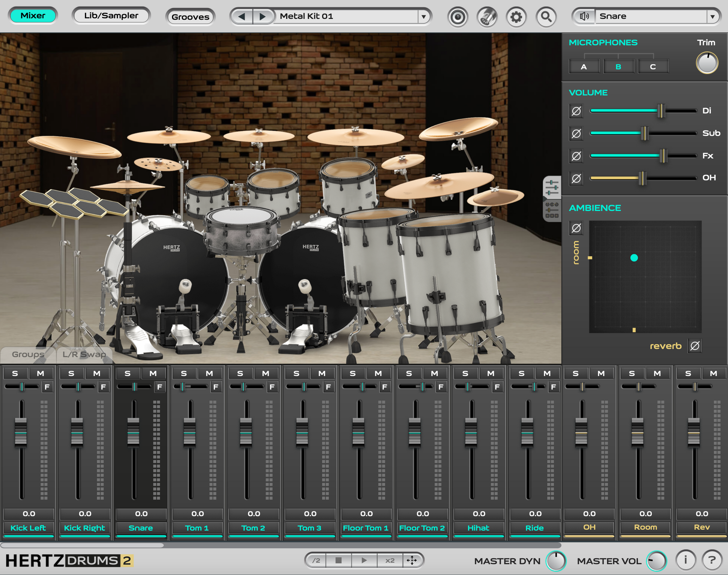The height and width of the screenshot is (575, 728).
Task: Click the L/R Swap button
Action: 84,354
